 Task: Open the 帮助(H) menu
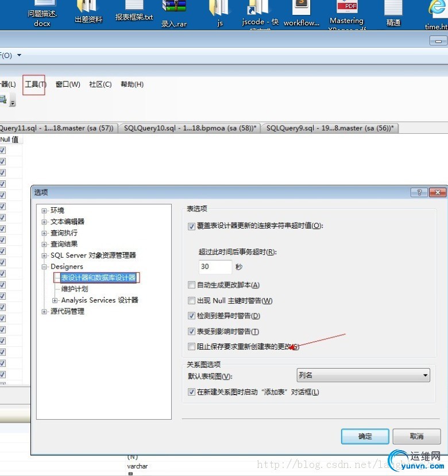pyautogui.click(x=132, y=84)
